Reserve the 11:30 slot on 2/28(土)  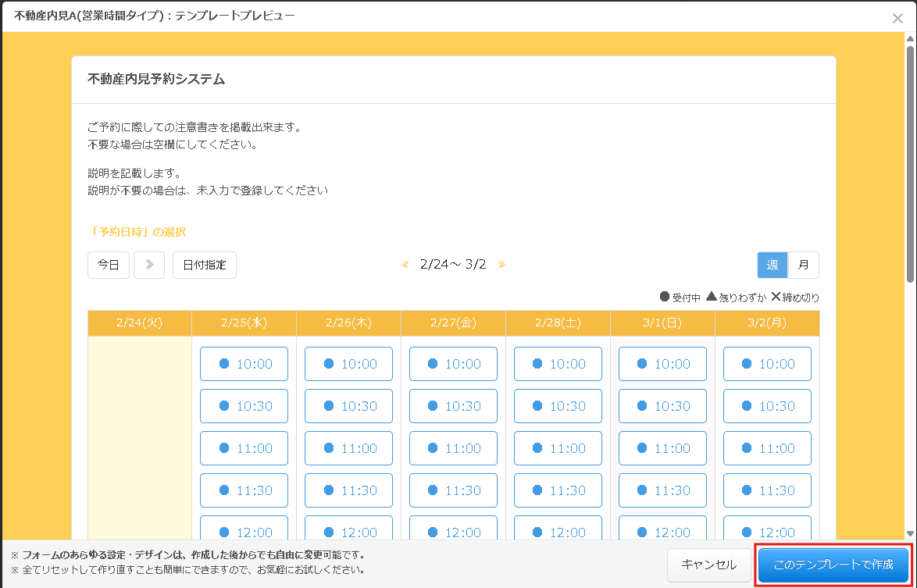coord(558,490)
